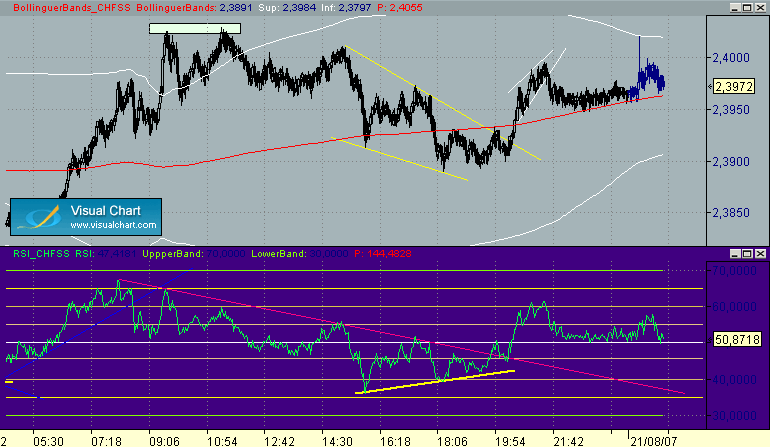Click the 05:30 time axis label
This screenshot has width=770, height=447.
tap(48, 442)
